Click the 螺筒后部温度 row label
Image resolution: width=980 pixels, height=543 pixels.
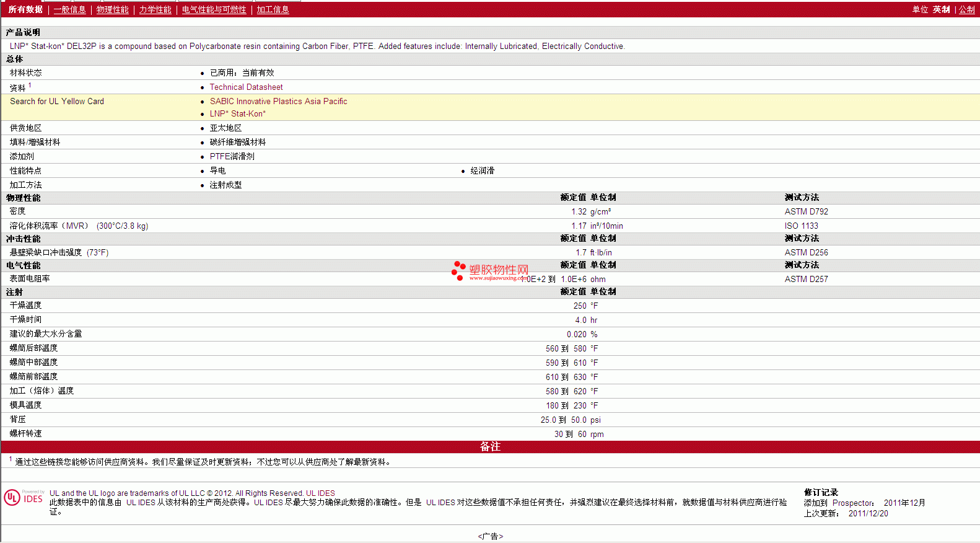(34, 348)
